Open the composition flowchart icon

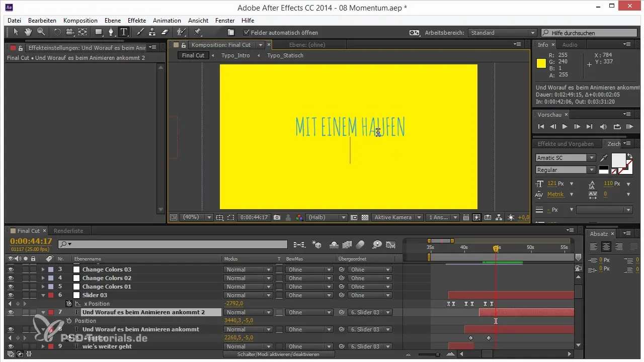pos(499,218)
